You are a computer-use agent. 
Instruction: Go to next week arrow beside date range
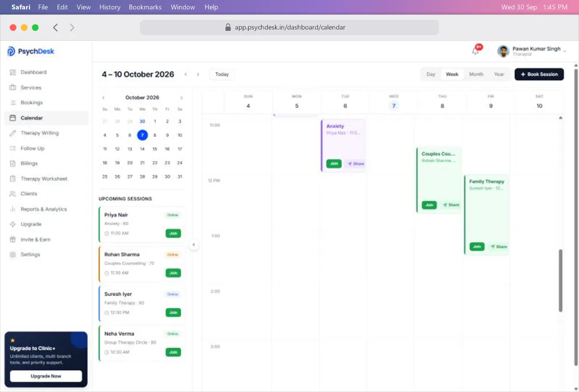click(198, 74)
